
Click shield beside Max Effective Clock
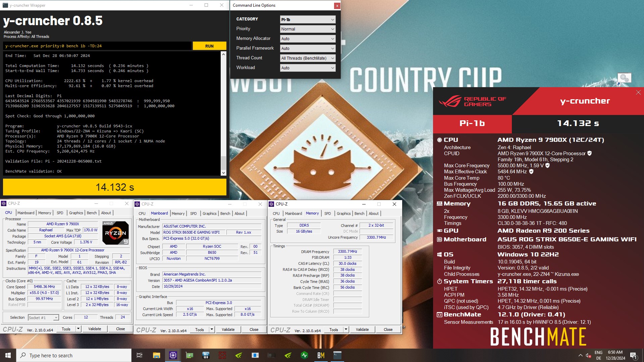531,172
